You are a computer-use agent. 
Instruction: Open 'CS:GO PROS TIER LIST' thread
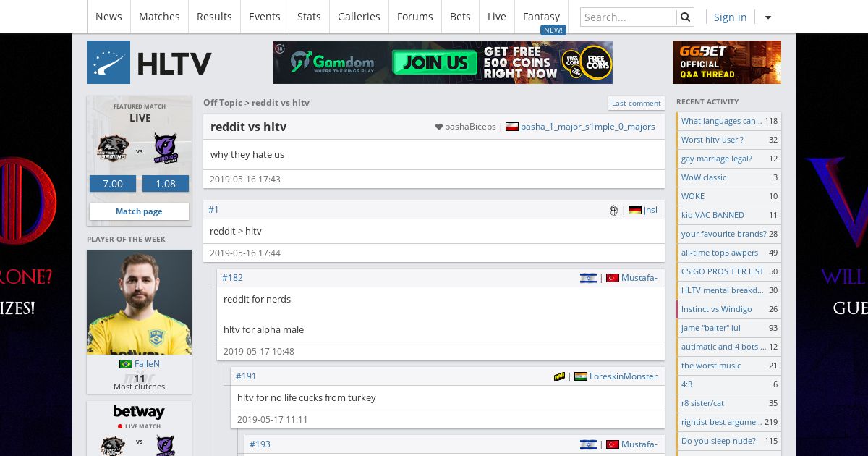pyautogui.click(x=729, y=271)
